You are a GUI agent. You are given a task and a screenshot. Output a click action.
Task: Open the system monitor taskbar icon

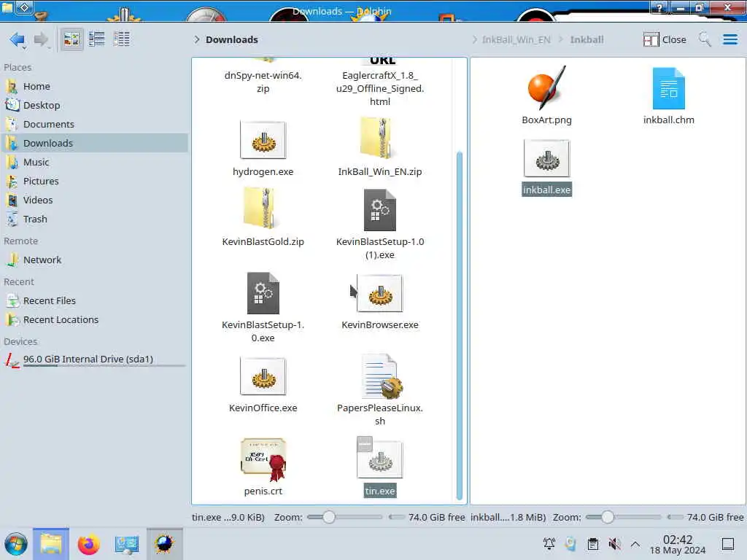tap(127, 544)
